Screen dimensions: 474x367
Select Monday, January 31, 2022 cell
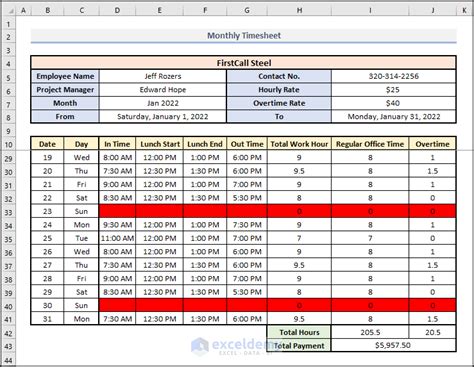point(394,117)
